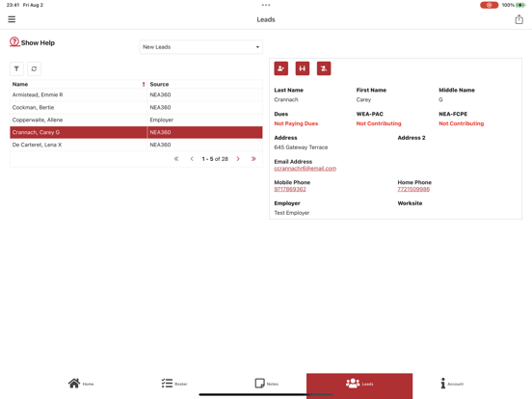Viewport: 532px width, 399px height.
Task: Tap the screen recording indicator
Action: 489,5
